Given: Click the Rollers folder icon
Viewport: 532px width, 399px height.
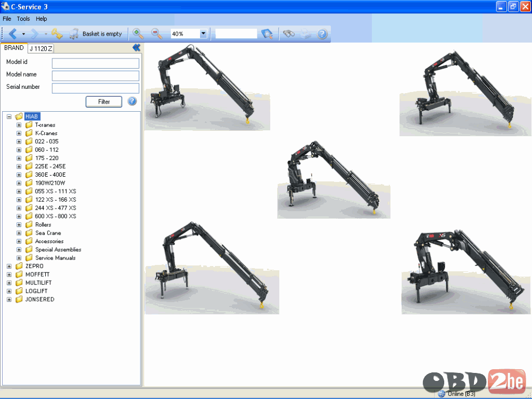Looking at the screenshot, I should coord(29,225).
